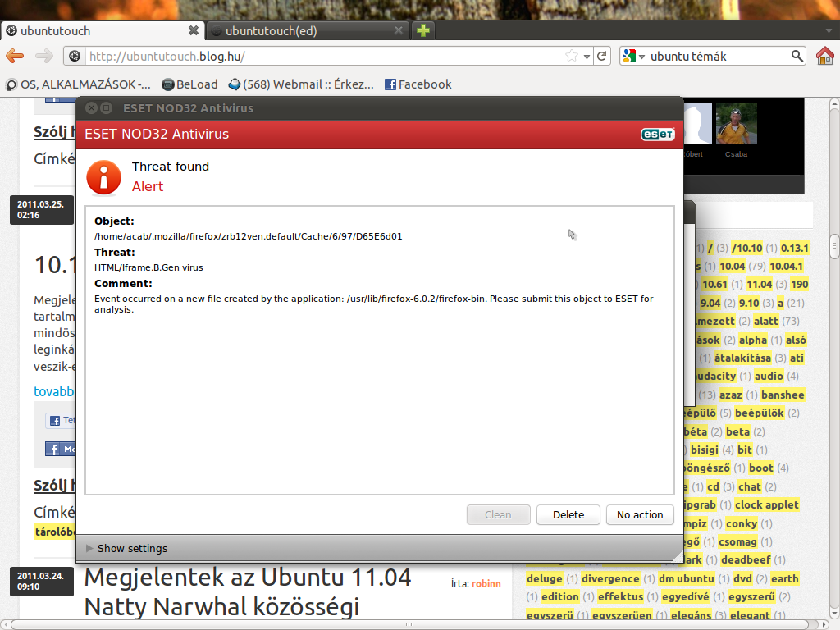Open the divergence tag link

point(610,578)
